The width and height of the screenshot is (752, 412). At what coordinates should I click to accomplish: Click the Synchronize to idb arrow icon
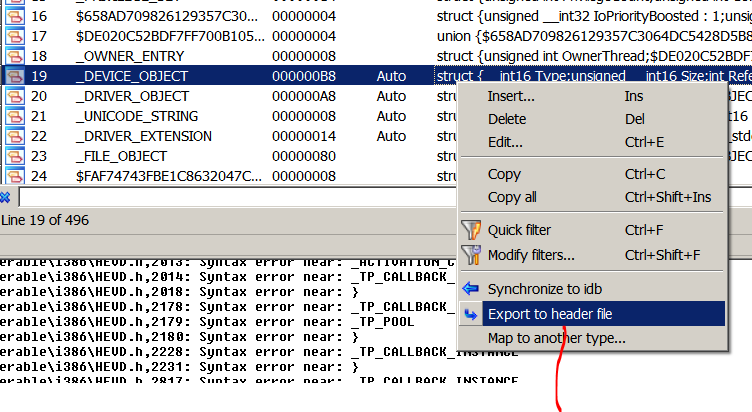click(x=470, y=289)
